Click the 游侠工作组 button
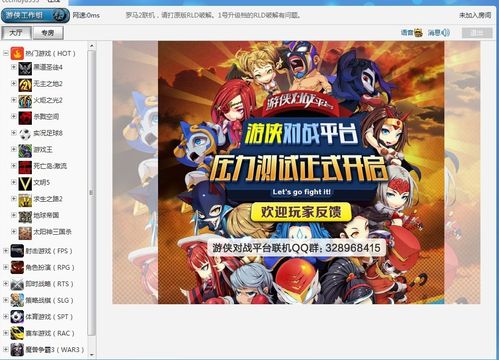Viewport: 499px width, 360px height. point(35,15)
